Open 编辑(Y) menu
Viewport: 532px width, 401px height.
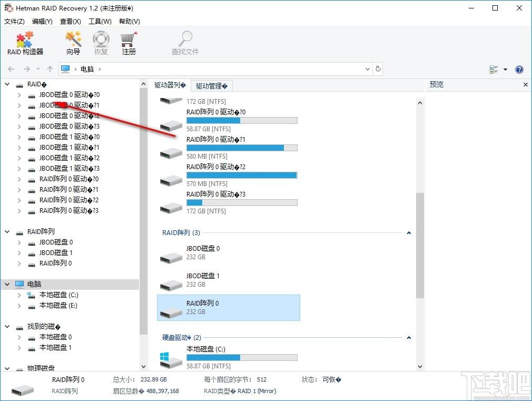tap(42, 22)
